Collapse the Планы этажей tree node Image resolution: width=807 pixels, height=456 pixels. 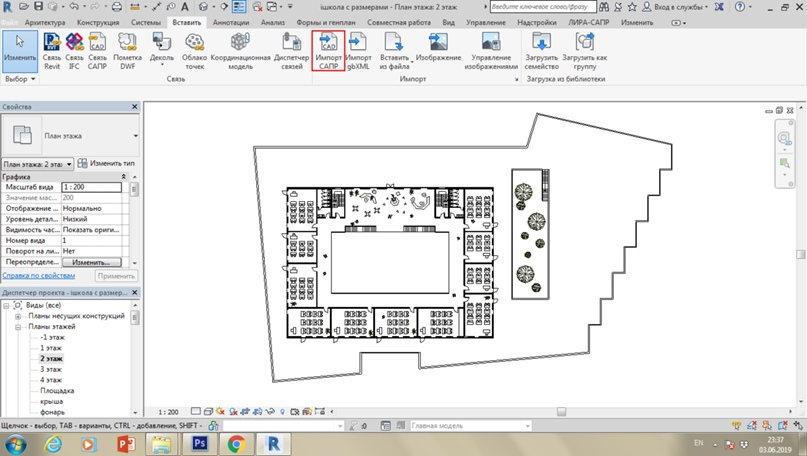pyautogui.click(x=17, y=327)
